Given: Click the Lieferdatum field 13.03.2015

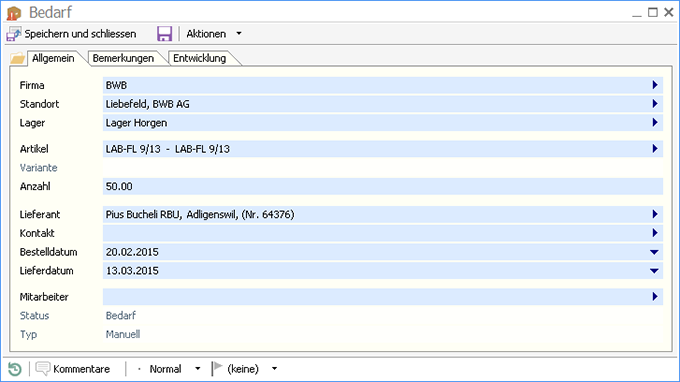Looking at the screenshot, I should click(382, 271).
